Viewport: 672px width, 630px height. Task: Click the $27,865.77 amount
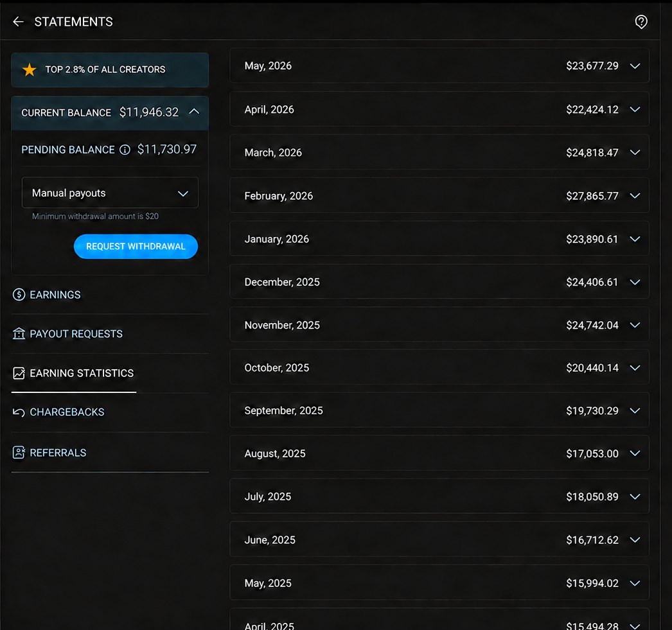tap(592, 196)
